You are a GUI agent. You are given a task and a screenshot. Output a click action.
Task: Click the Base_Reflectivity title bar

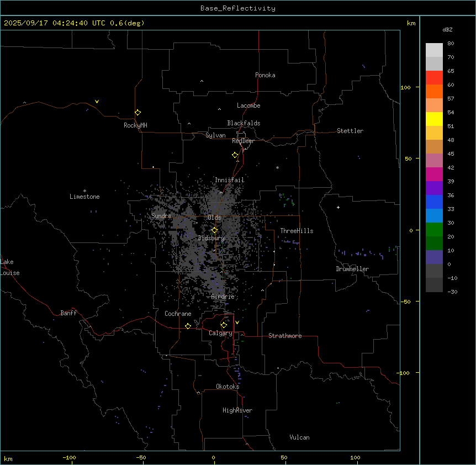pos(237,8)
